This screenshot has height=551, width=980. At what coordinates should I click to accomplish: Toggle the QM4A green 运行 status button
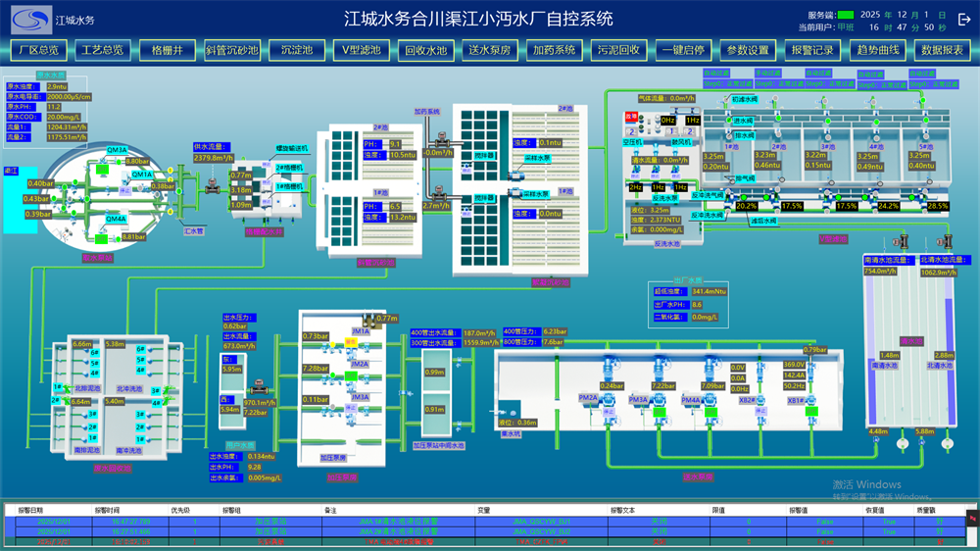(x=101, y=239)
